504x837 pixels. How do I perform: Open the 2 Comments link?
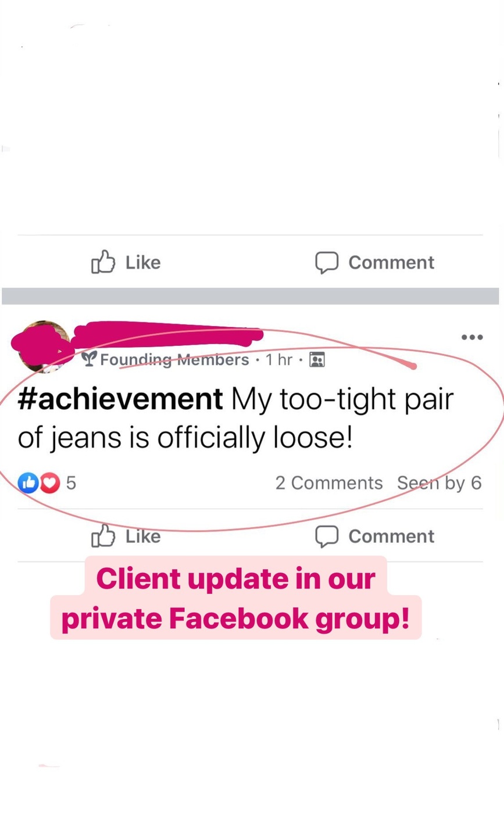tap(329, 483)
